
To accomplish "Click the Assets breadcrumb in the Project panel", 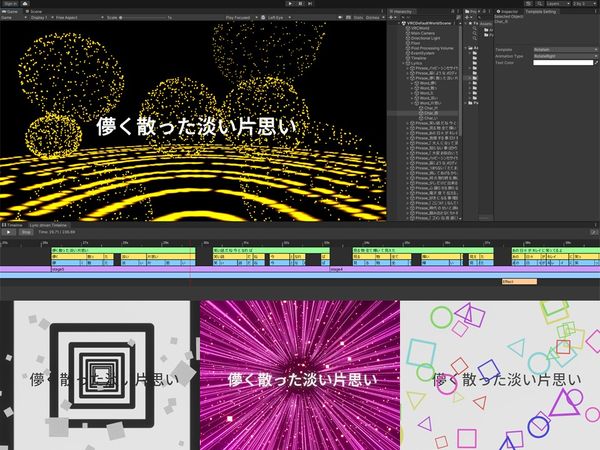I will pyautogui.click(x=486, y=24).
